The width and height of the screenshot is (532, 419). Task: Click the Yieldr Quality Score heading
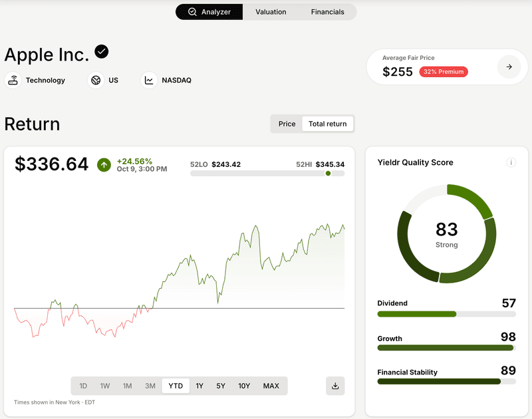(x=415, y=162)
